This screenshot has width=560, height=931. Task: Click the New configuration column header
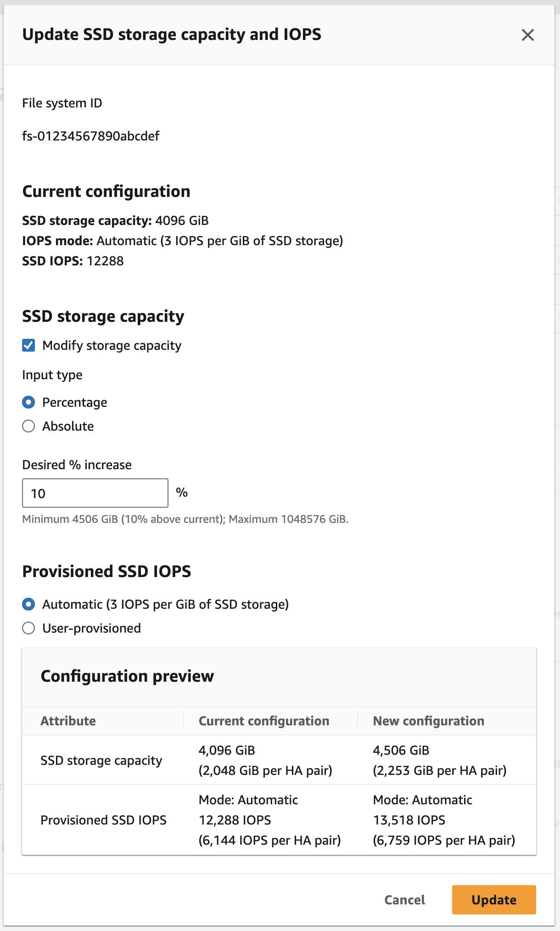428,721
